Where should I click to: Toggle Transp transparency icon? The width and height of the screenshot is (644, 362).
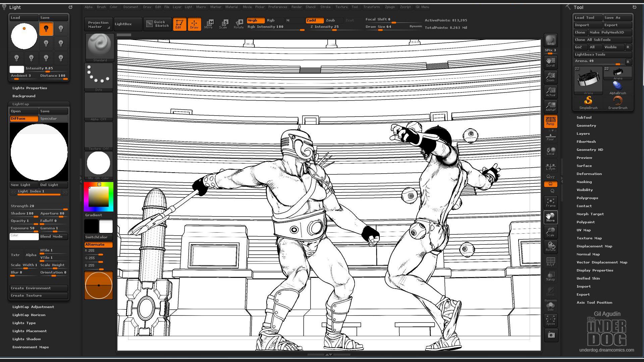[x=550, y=276]
